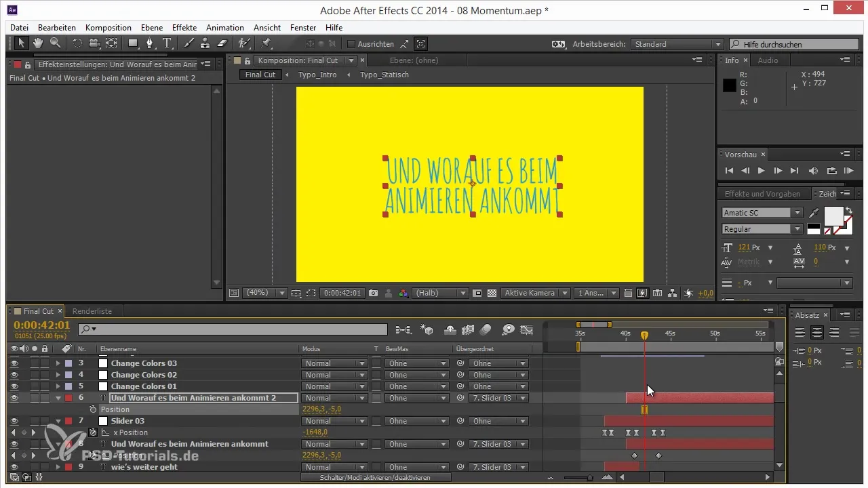The width and height of the screenshot is (868, 488).
Task: Open the Regular font style dropdown
Action: click(762, 229)
